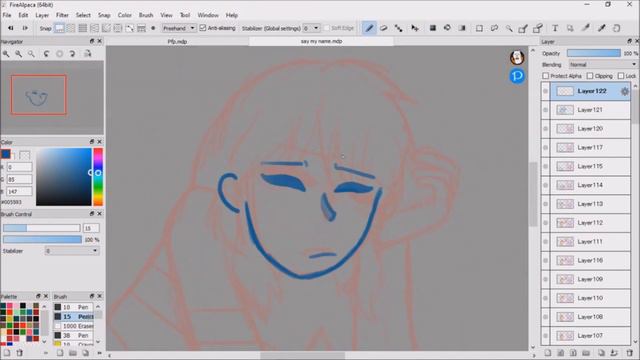640x360 pixels.
Task: Activate the Lasso selection tool
Action: (x=494, y=28)
